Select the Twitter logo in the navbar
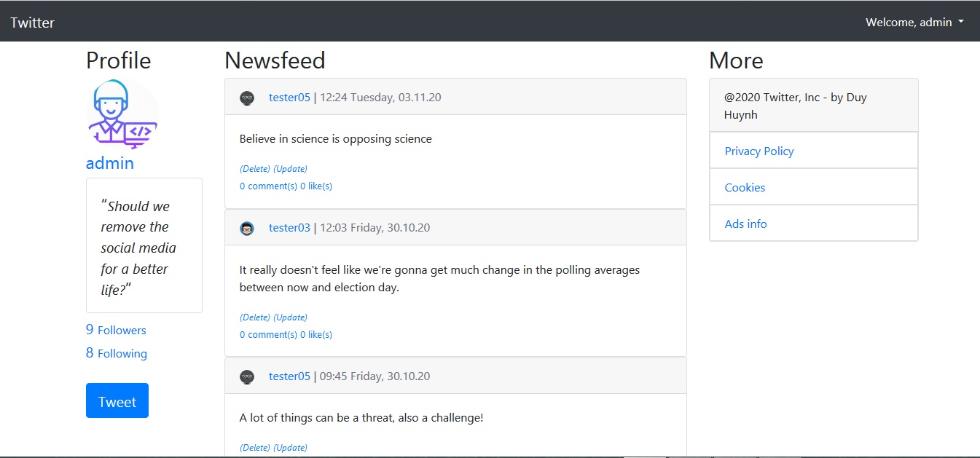 click(x=32, y=22)
